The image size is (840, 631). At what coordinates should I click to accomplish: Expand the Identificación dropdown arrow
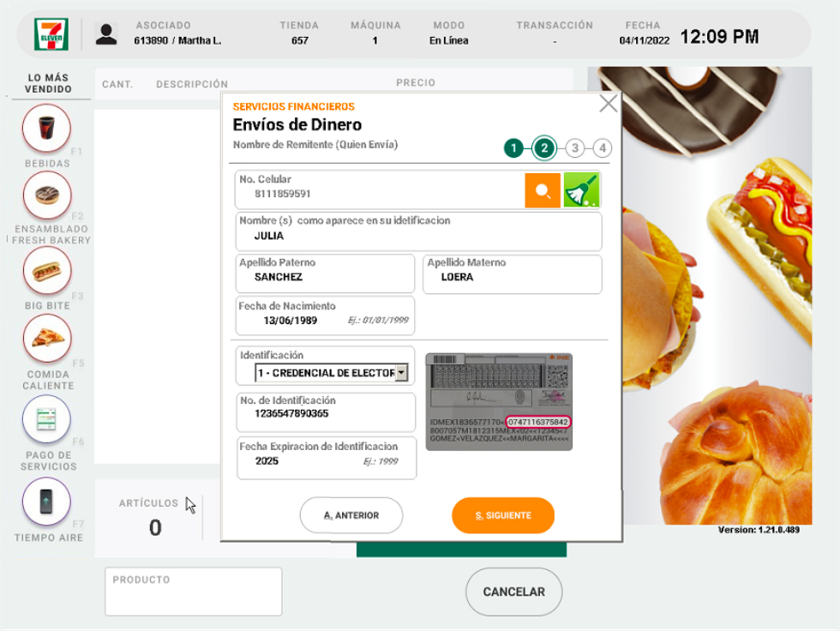(x=401, y=373)
